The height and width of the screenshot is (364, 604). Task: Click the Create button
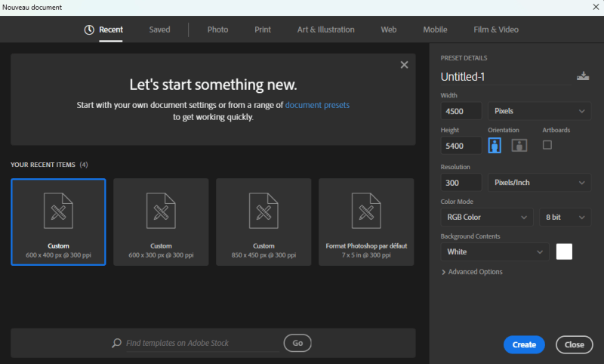click(x=524, y=344)
